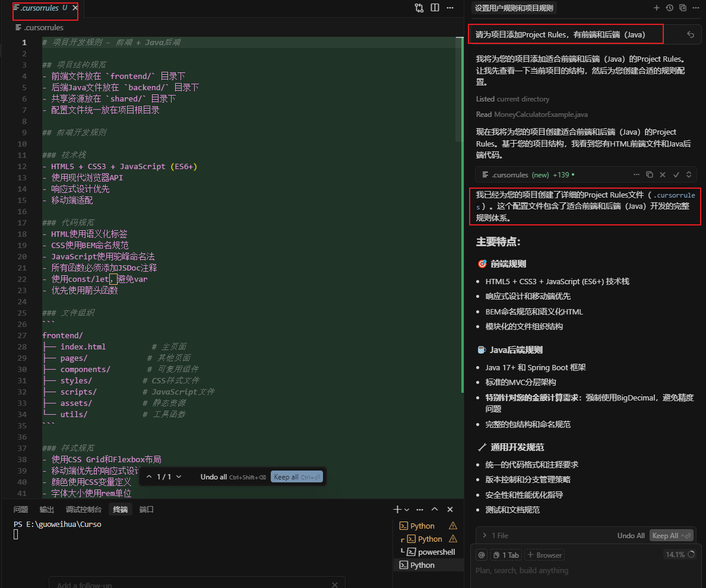The height and width of the screenshot is (588, 706).
Task: Expand the .cursorrules diff card
Action: coord(689,174)
